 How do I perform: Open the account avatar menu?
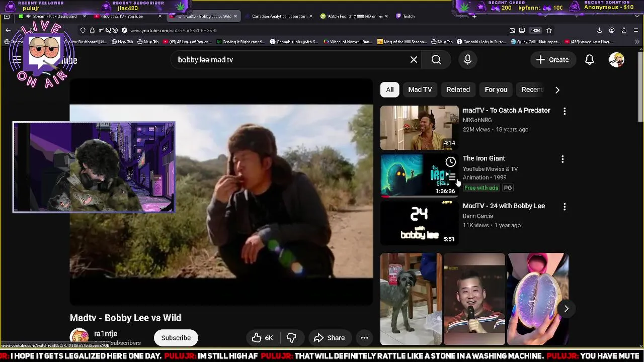tap(616, 60)
